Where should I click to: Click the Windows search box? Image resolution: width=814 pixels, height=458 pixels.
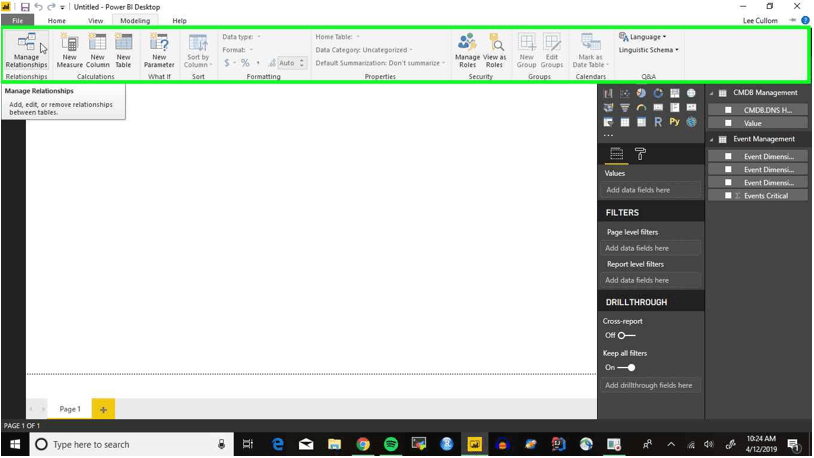click(130, 444)
